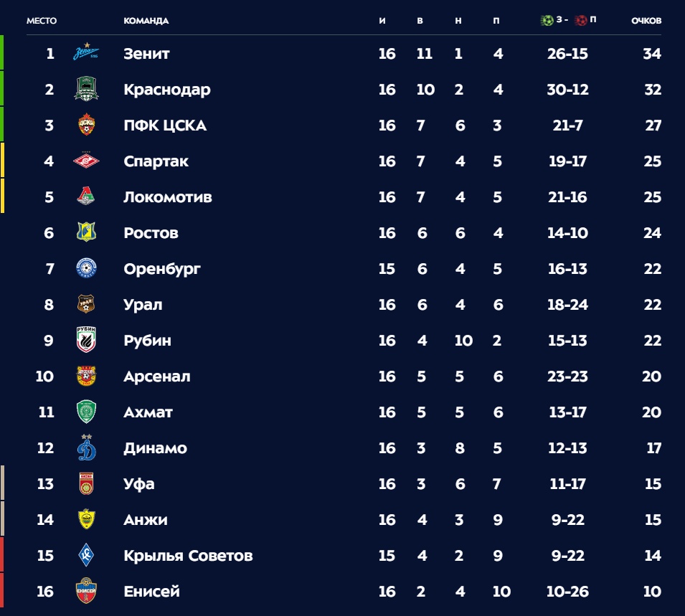This screenshot has height=616, width=685.
Task: Sort by the ОЧКОВ column header
Action: click(x=646, y=21)
